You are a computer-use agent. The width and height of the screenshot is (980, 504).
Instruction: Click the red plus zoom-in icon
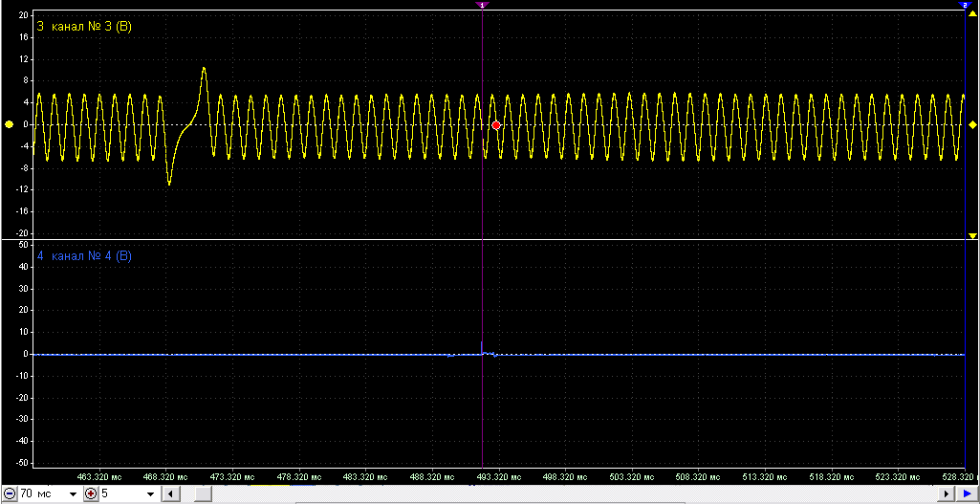click(92, 494)
